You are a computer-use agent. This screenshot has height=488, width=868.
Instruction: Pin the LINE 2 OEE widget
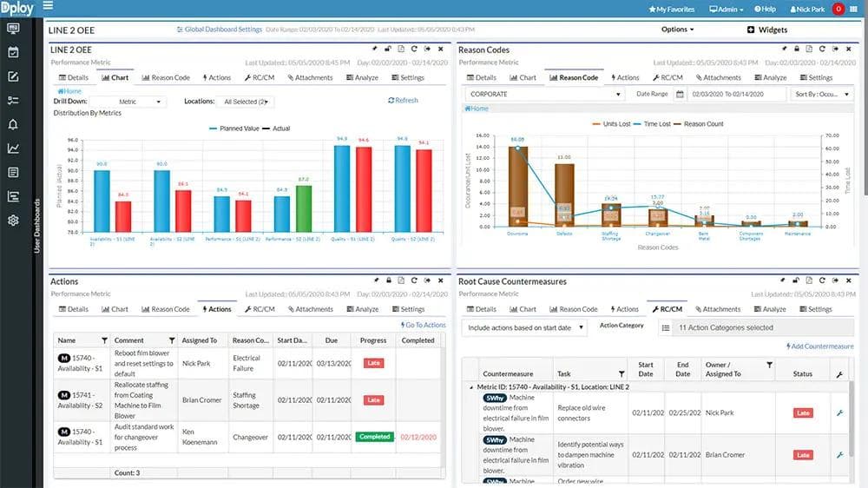click(375, 49)
